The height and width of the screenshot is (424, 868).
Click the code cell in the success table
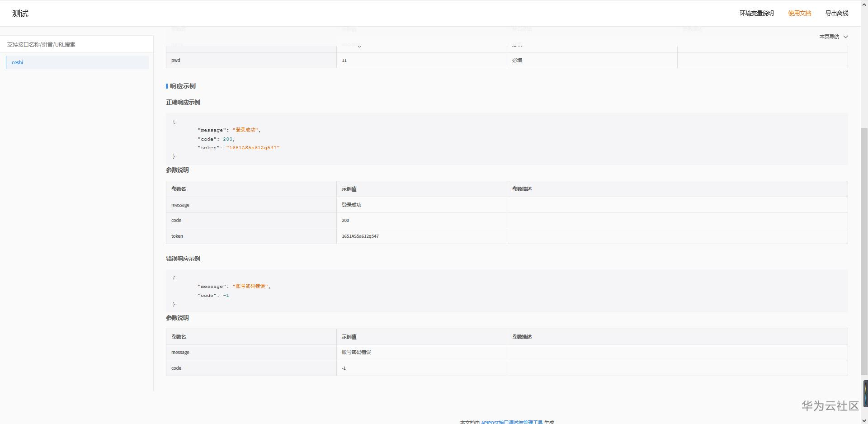[x=251, y=220]
